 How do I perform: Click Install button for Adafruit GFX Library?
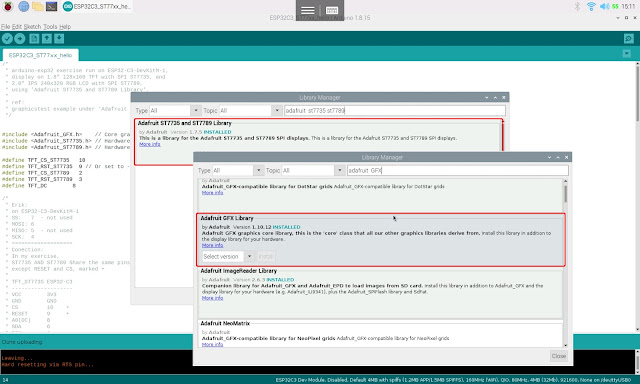[x=266, y=256]
